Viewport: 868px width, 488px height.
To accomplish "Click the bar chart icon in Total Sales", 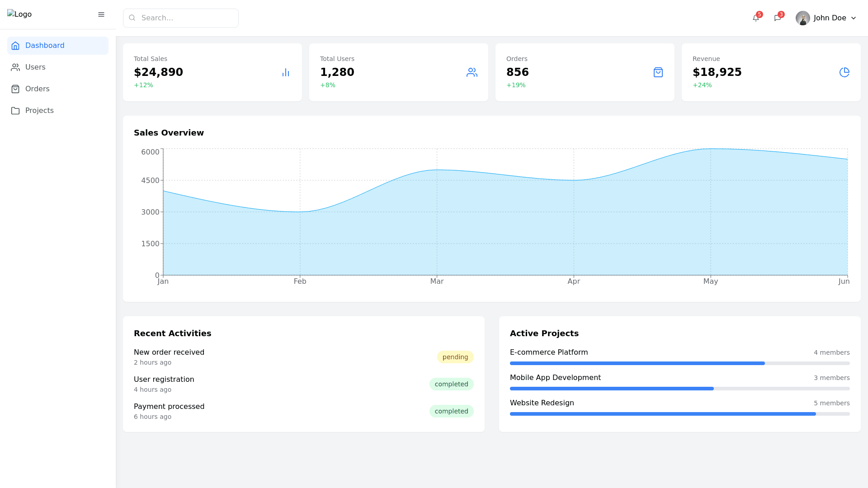I will pos(286,72).
